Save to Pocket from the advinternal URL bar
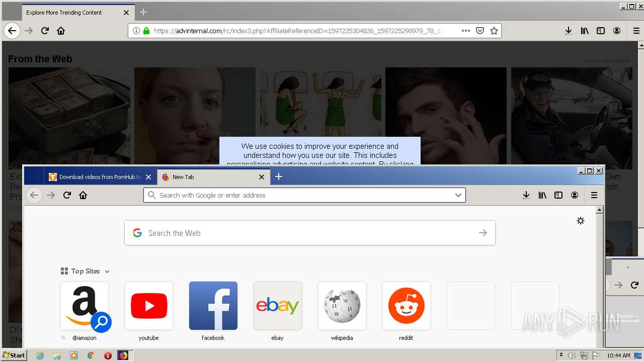Image resolution: width=644 pixels, height=362 pixels. click(480, 31)
